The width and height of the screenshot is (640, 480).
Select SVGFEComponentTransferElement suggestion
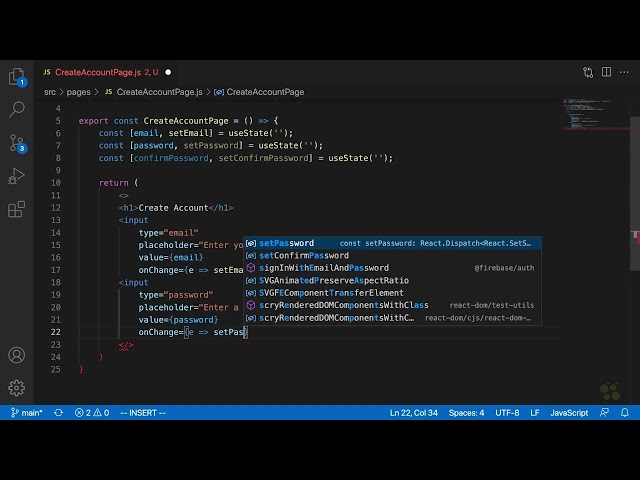[x=393, y=293]
